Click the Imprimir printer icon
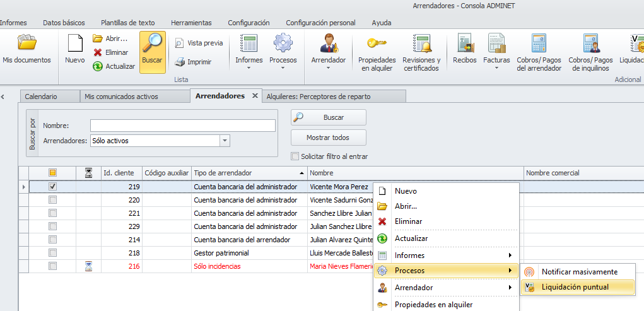Viewport: 644px width, 311px height. (180, 62)
